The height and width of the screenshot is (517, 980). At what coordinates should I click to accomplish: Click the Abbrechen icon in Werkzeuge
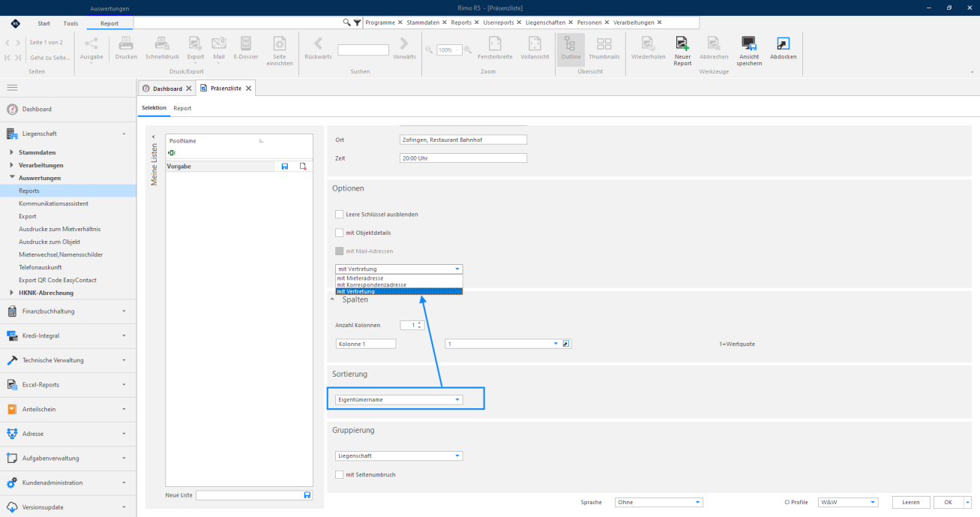tap(714, 44)
